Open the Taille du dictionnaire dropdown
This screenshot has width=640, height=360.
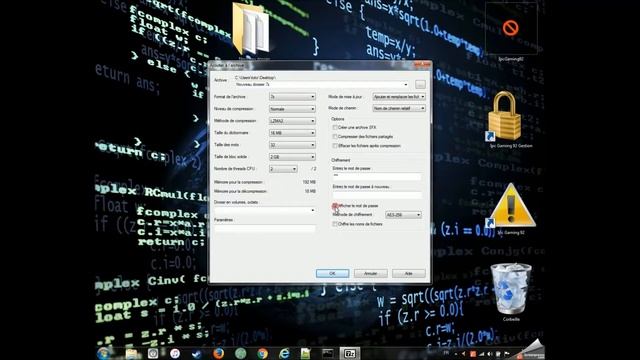click(292, 133)
